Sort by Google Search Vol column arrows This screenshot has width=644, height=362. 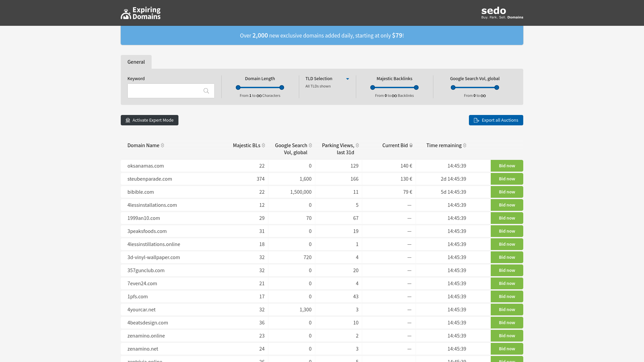pos(310,145)
